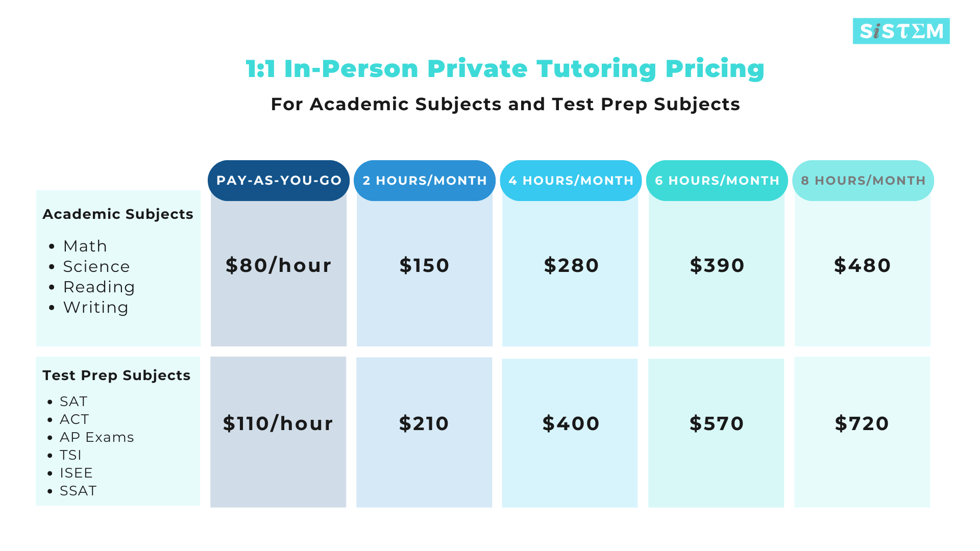Click the $480 academic price cell

[x=863, y=266]
